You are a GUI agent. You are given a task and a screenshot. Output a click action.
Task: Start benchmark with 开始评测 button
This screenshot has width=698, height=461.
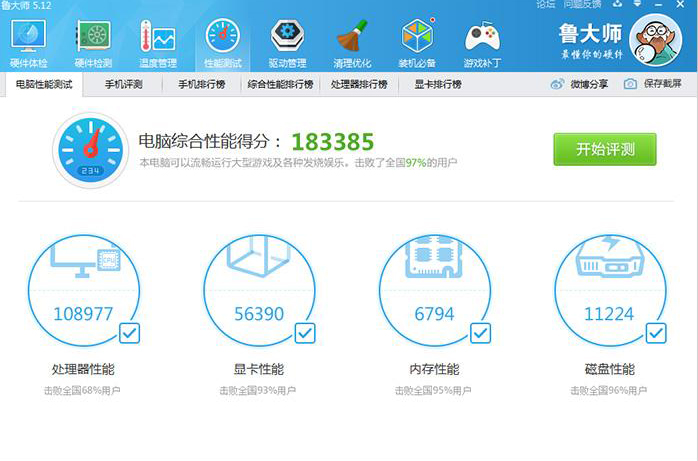tap(605, 150)
